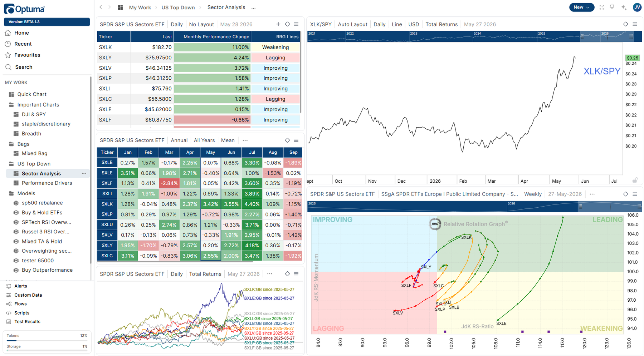Open the DJI & SPY chart page

[x=34, y=114]
